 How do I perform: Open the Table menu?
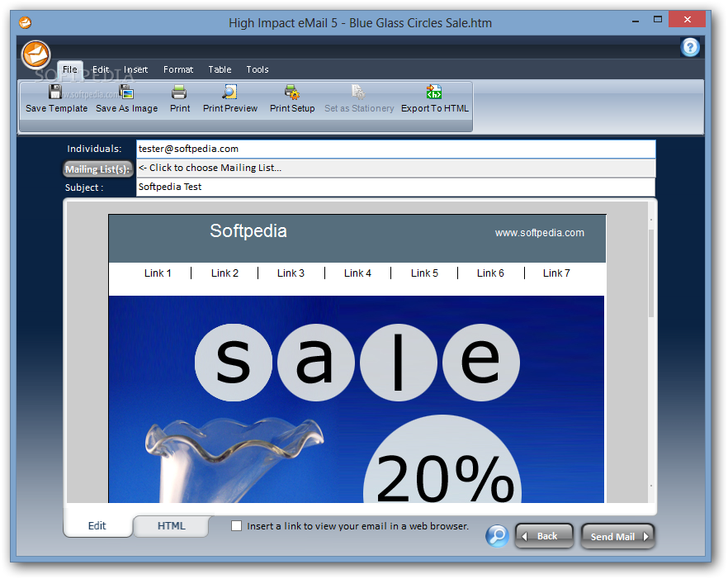[x=220, y=69]
